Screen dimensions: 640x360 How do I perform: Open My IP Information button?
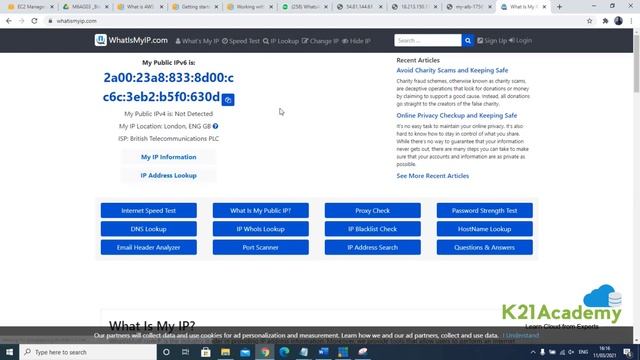click(169, 157)
